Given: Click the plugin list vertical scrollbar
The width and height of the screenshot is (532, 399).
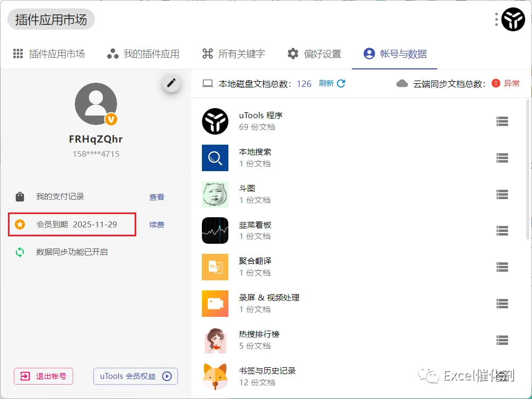Looking at the screenshot, I should point(528,170).
